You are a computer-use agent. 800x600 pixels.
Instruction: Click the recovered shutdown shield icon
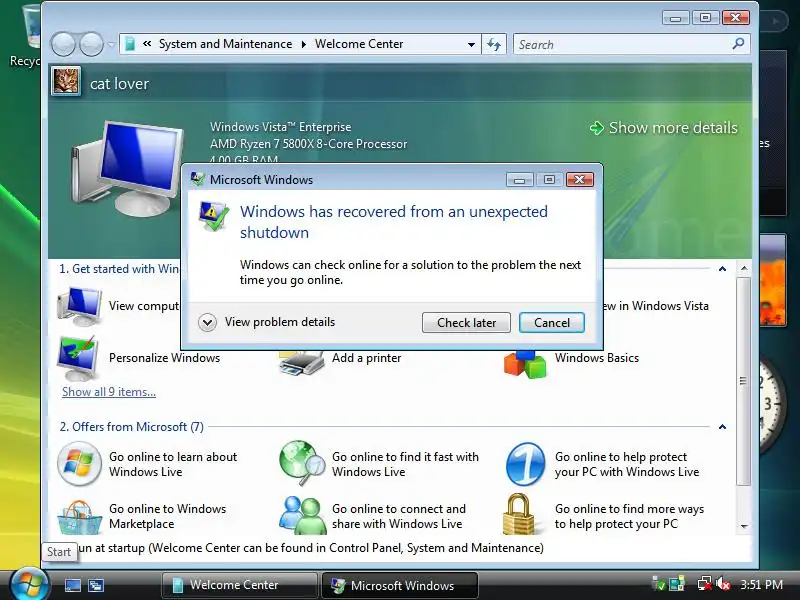click(x=213, y=216)
